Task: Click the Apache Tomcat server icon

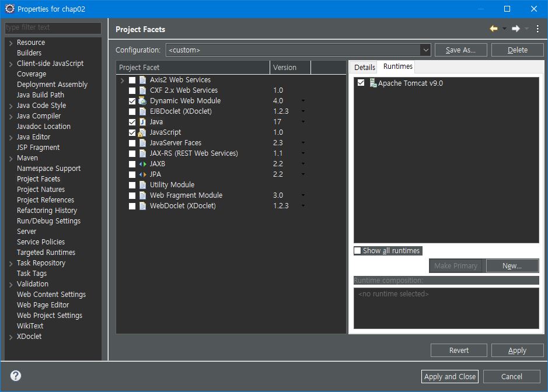Action: 373,83
